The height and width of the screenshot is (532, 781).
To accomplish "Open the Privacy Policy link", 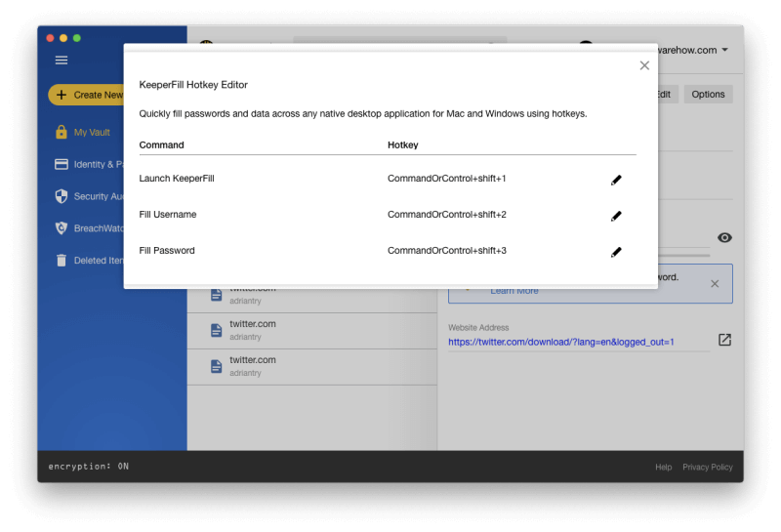I will pos(707,467).
